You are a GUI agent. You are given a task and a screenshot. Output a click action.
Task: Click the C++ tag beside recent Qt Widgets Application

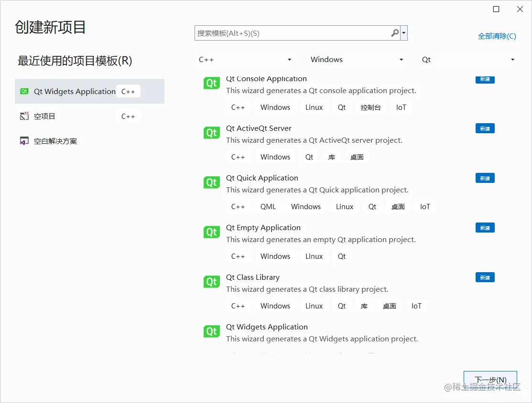(128, 92)
